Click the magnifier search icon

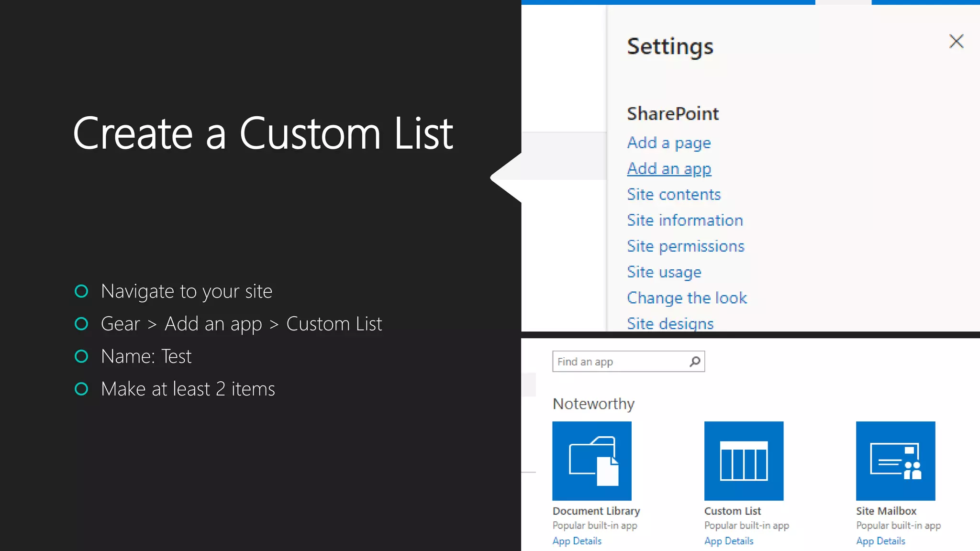click(x=695, y=362)
